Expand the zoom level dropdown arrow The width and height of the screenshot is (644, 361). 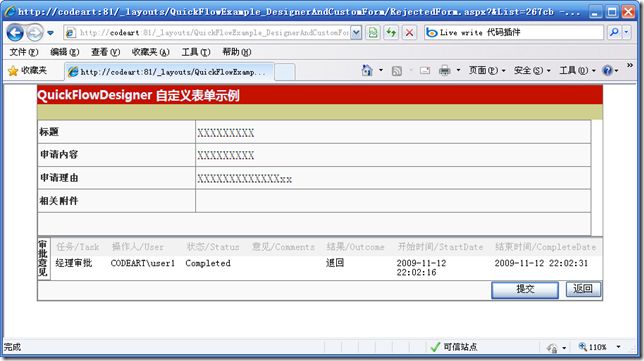coord(618,347)
